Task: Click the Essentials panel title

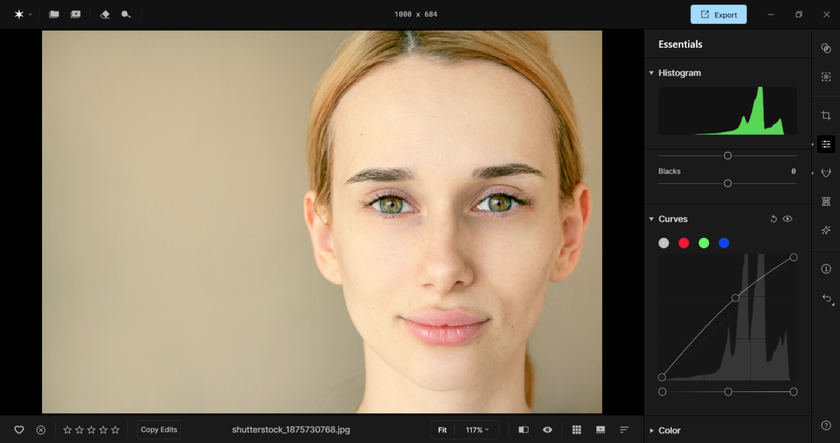Action: (680, 44)
